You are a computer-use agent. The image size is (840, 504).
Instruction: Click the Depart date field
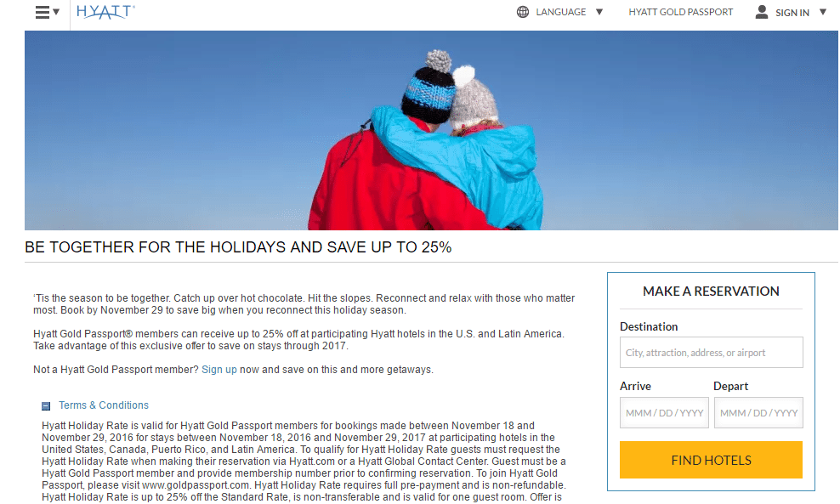[758, 412]
